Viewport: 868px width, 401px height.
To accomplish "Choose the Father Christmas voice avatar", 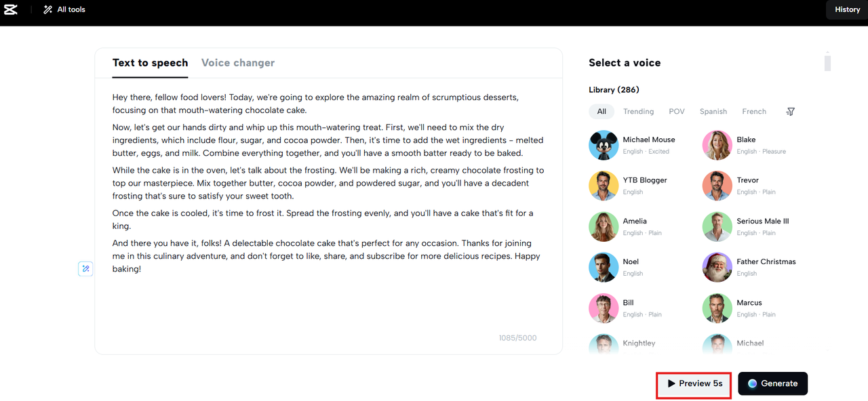I will coord(717,268).
